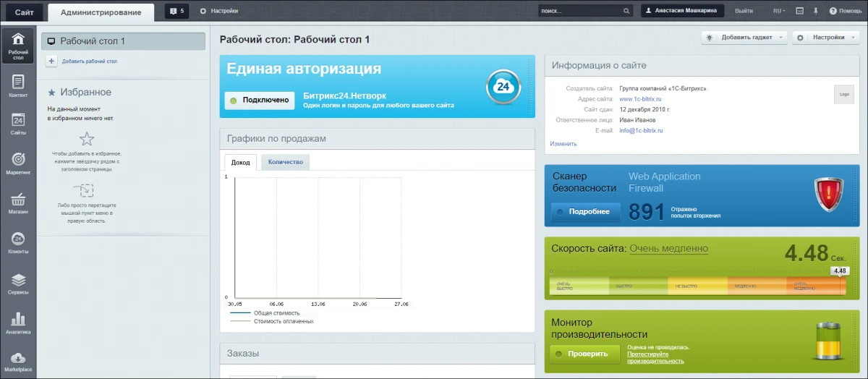This screenshot has height=379, width=868.
Task: Click the Заказы gadget header
Action: point(377,354)
